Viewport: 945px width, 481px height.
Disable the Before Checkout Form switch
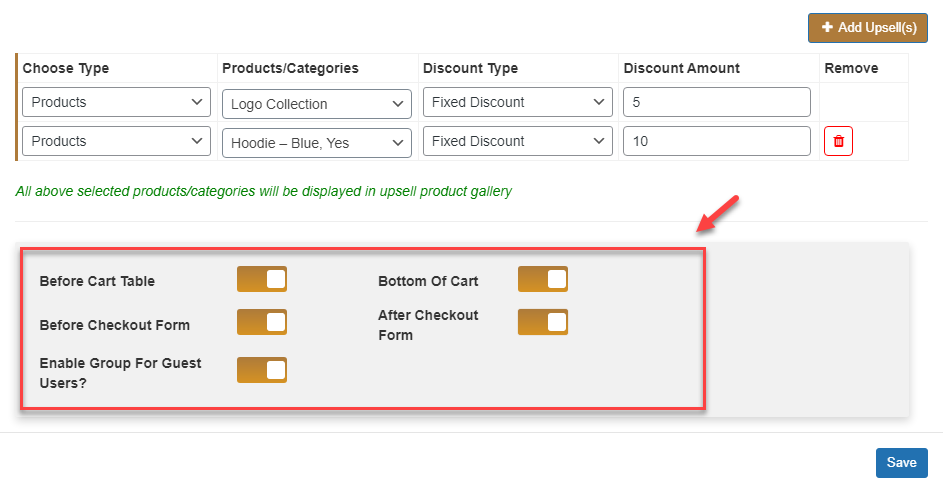(x=262, y=322)
